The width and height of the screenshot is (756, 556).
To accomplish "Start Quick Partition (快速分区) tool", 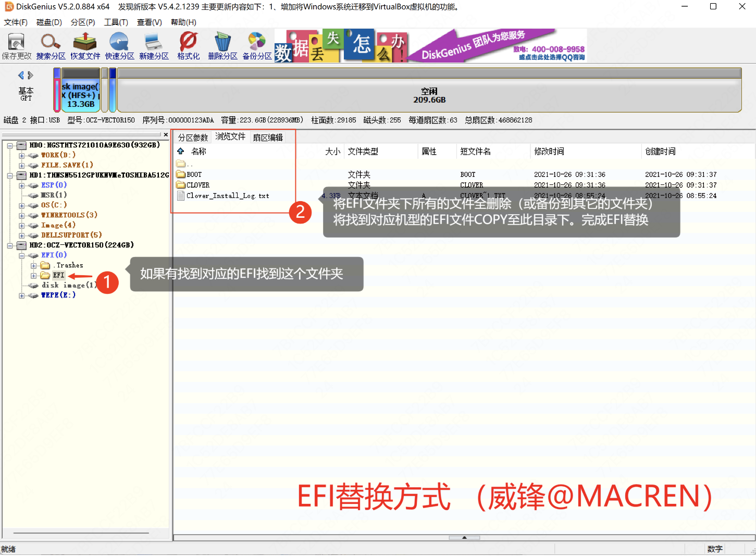I will [x=119, y=46].
